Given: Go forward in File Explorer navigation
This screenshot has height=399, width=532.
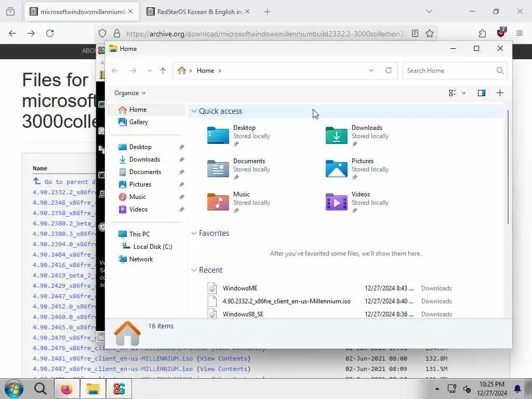Looking at the screenshot, I should (133, 71).
